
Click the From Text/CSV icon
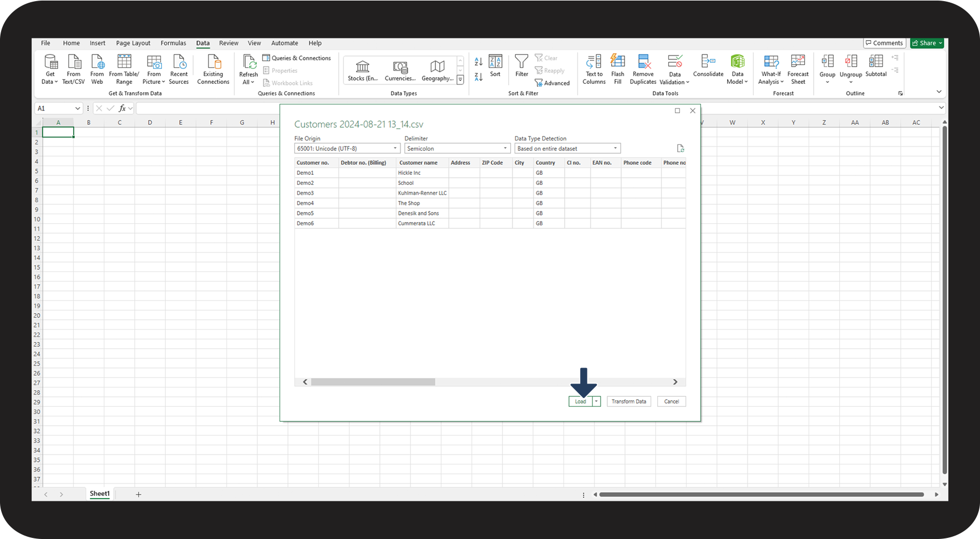click(x=74, y=62)
